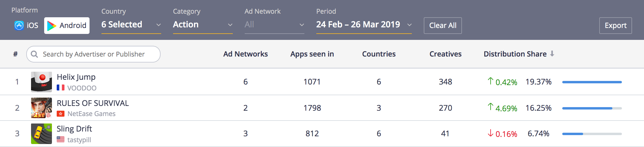Click the 1798 apps value for RULES OF SURVIVAL
This screenshot has width=644, height=147.
pyautogui.click(x=312, y=108)
